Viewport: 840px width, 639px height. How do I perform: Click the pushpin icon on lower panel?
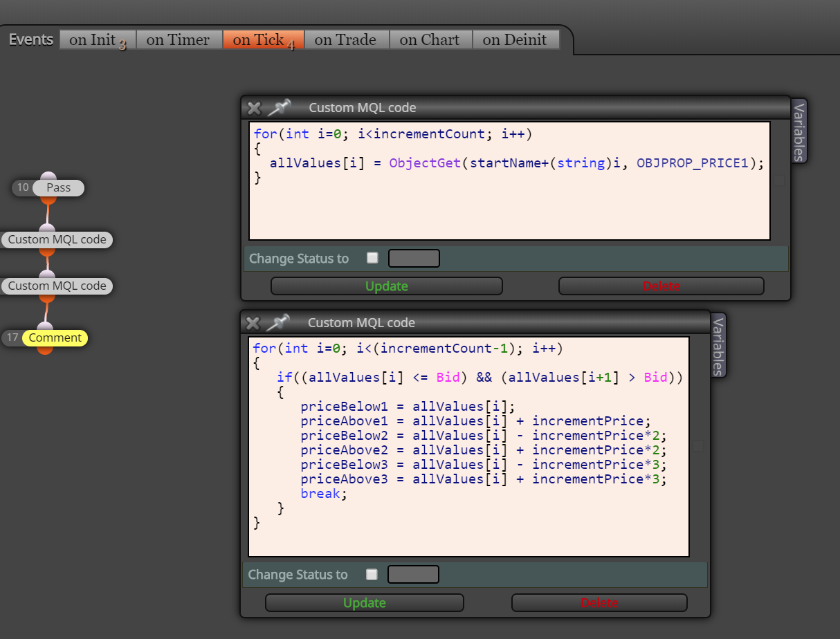click(x=278, y=322)
